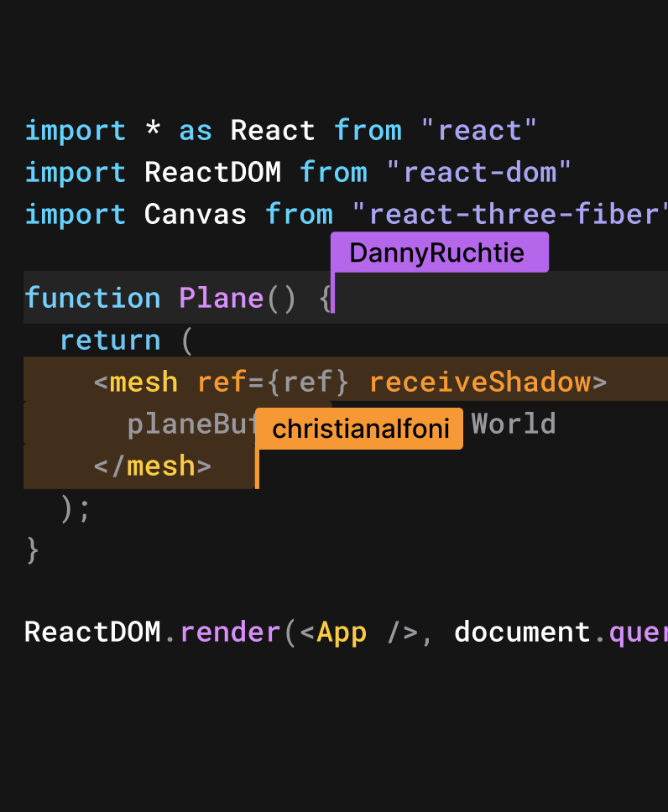Select the "react-three-fiber" import string
668x812 pixels.
click(x=512, y=215)
